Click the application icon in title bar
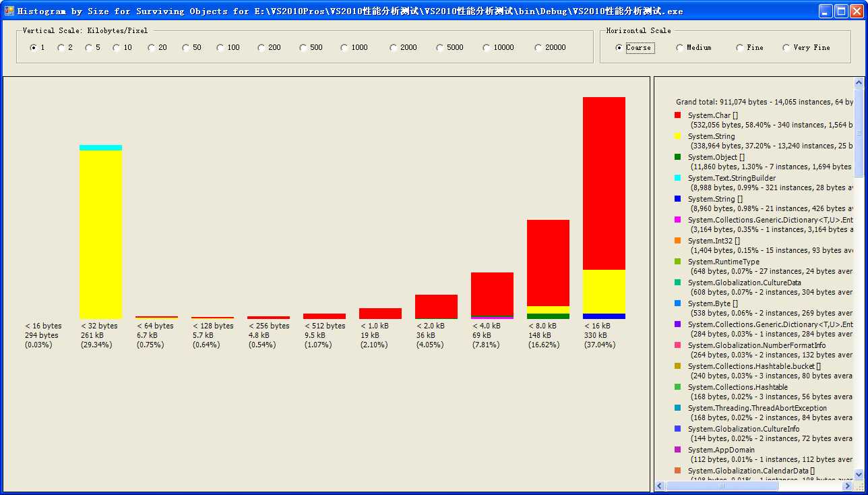The height and width of the screenshot is (495, 868). point(9,11)
